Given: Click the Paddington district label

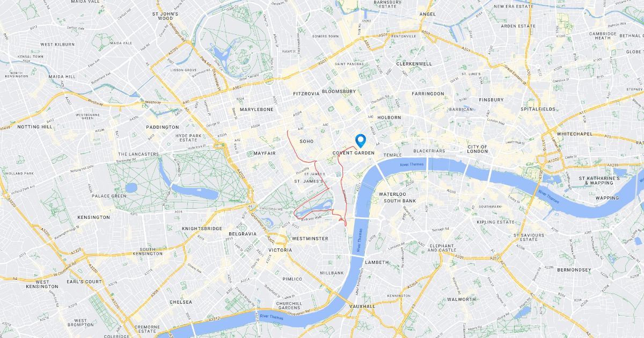Looking at the screenshot, I should coord(163,127).
